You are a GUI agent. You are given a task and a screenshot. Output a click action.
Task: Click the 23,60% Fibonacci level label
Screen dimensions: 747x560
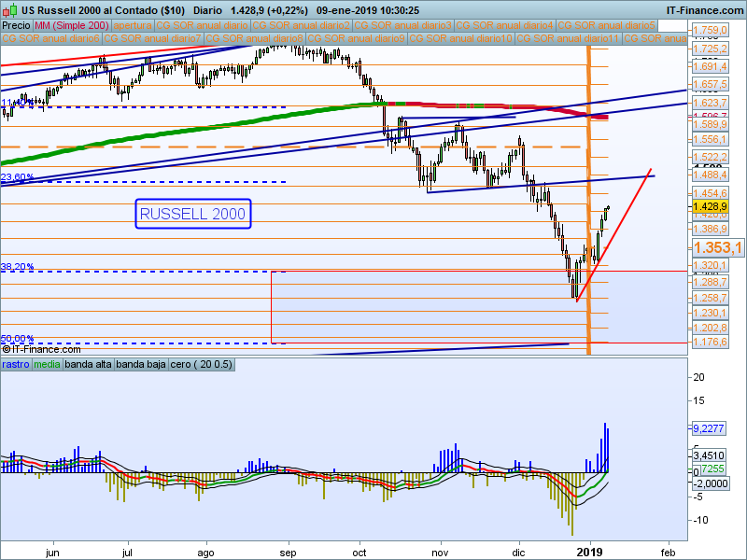17,177
